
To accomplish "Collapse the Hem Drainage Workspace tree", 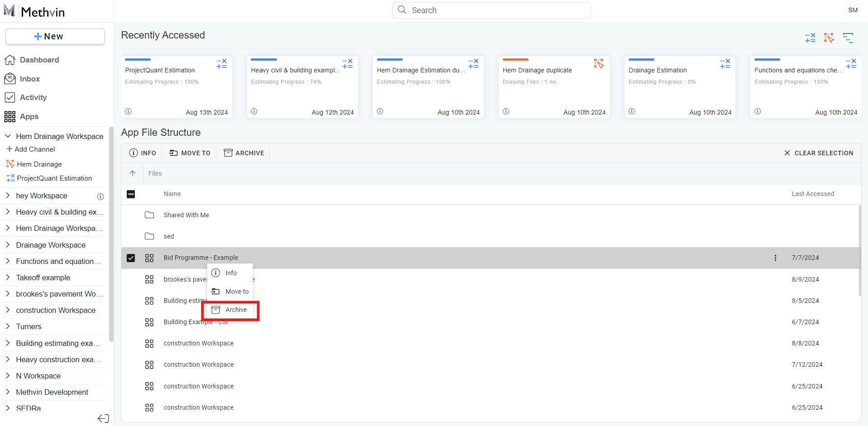I will click(8, 136).
